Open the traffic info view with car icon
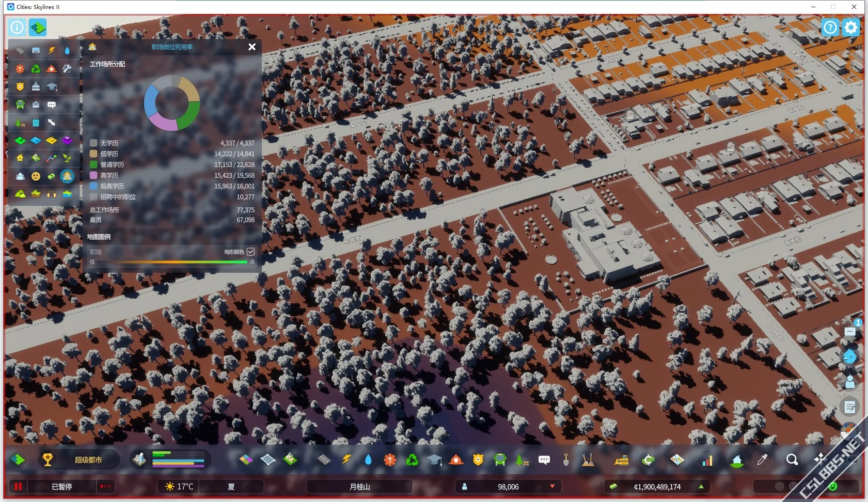Screen dimensions: 868x502 36,51
